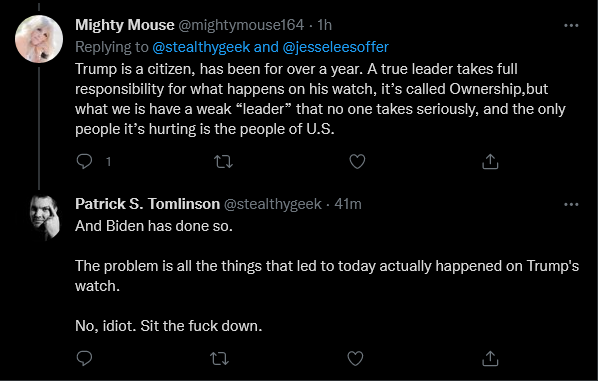Reply to Mighty Mouse's tweet
Viewport: 598px width, 381px height.
[x=84, y=162]
